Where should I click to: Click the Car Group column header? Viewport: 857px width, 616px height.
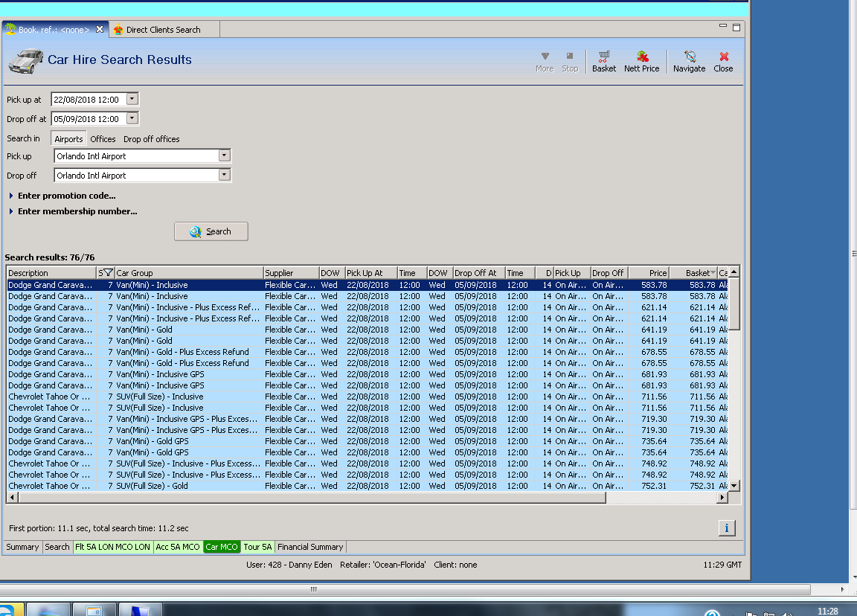pyautogui.click(x=188, y=273)
